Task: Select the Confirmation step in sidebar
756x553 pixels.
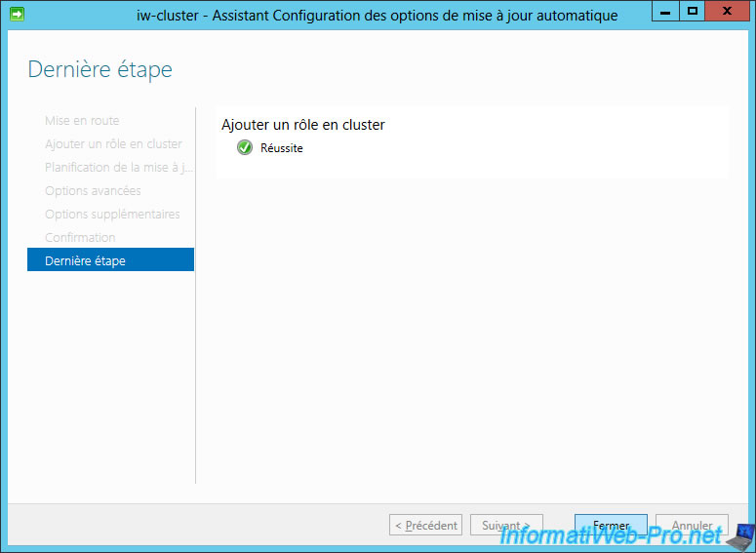Action: click(80, 237)
